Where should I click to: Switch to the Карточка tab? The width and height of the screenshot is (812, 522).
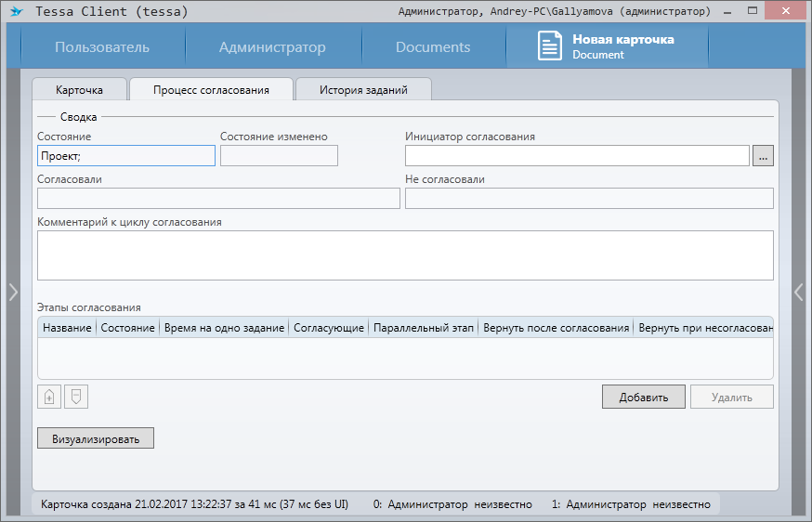79,90
